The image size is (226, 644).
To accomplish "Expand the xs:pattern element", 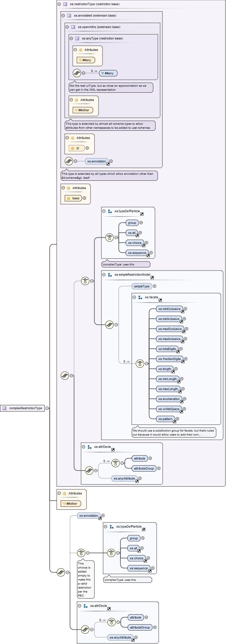I will coord(178,419).
